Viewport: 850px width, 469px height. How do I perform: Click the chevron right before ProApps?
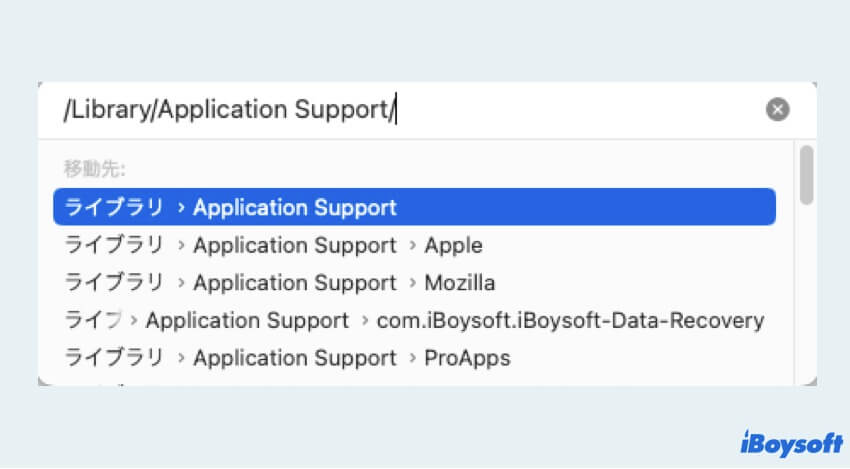tap(411, 359)
